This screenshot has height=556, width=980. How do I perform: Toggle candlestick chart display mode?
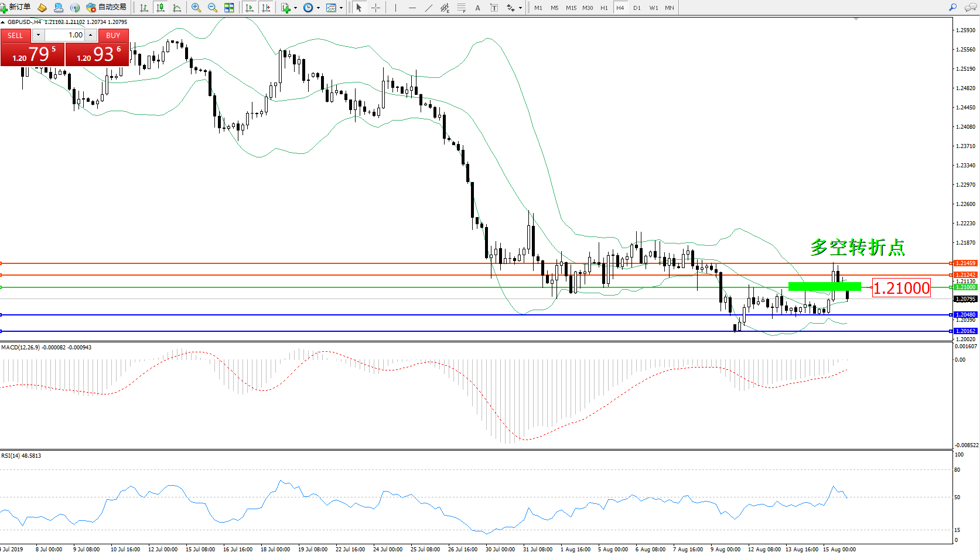(x=160, y=8)
